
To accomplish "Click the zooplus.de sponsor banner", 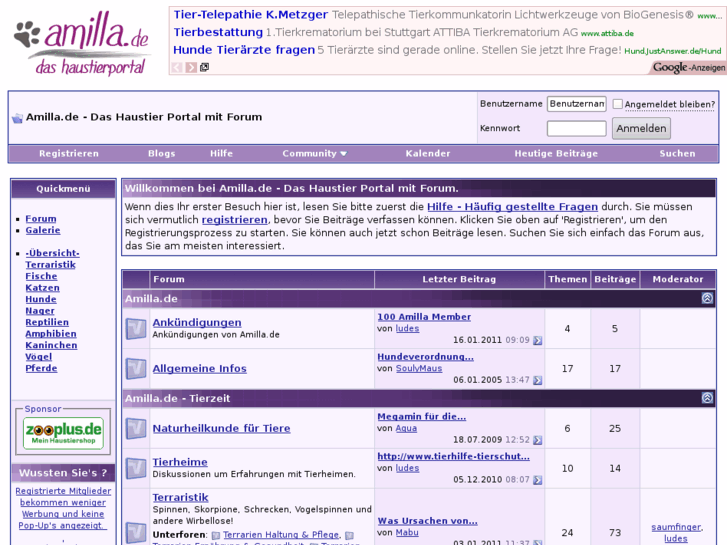I will tap(64, 433).
